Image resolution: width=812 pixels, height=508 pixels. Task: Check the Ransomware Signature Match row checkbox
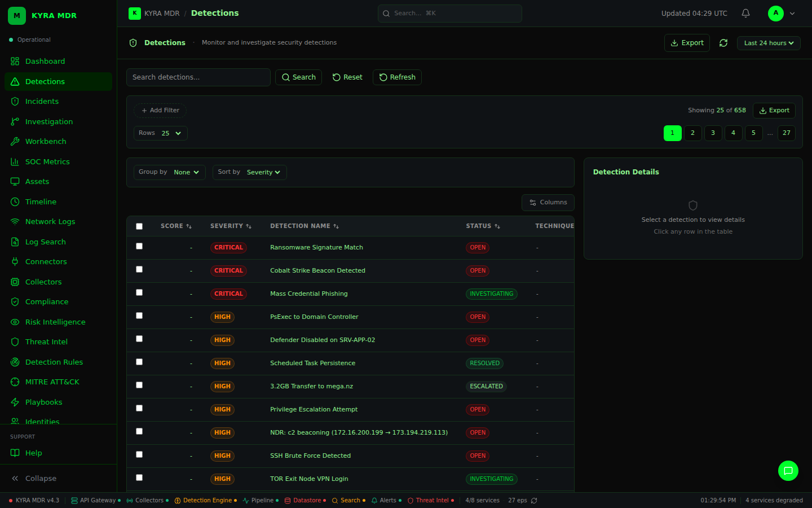click(x=139, y=246)
